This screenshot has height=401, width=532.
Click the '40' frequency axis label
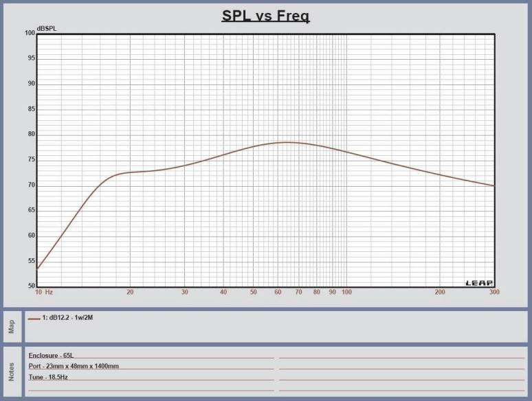click(x=223, y=292)
